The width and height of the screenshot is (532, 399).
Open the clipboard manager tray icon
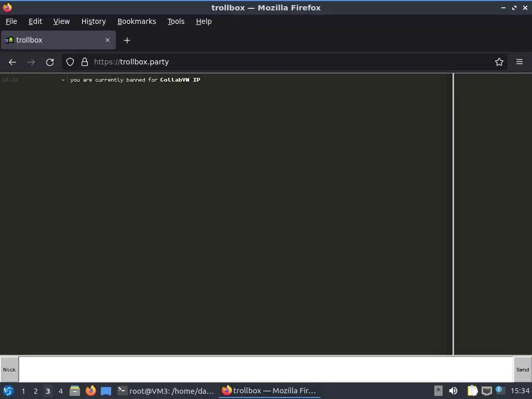(472, 391)
